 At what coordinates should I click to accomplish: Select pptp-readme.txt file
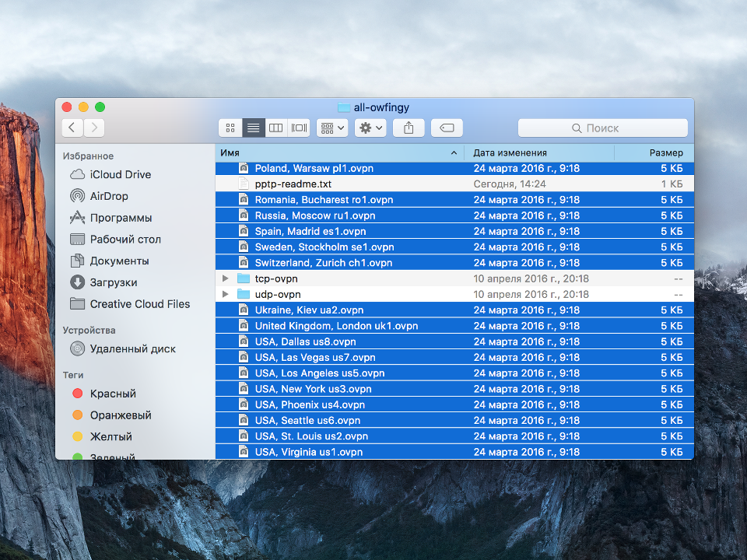454,184
